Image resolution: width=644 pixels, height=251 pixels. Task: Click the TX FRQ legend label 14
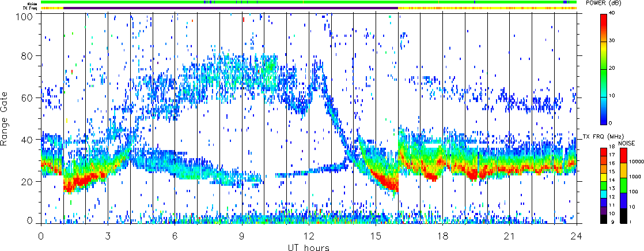pyautogui.click(x=612, y=180)
